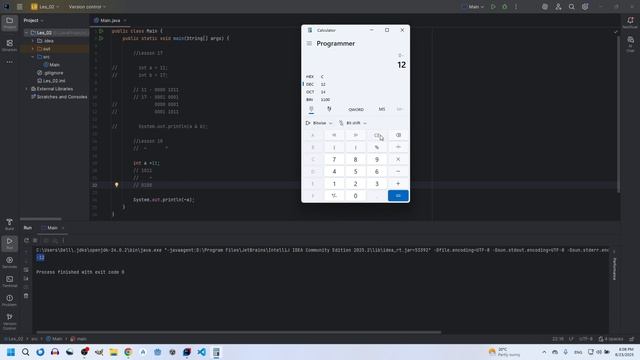Open the Build tool window

click(9, 224)
